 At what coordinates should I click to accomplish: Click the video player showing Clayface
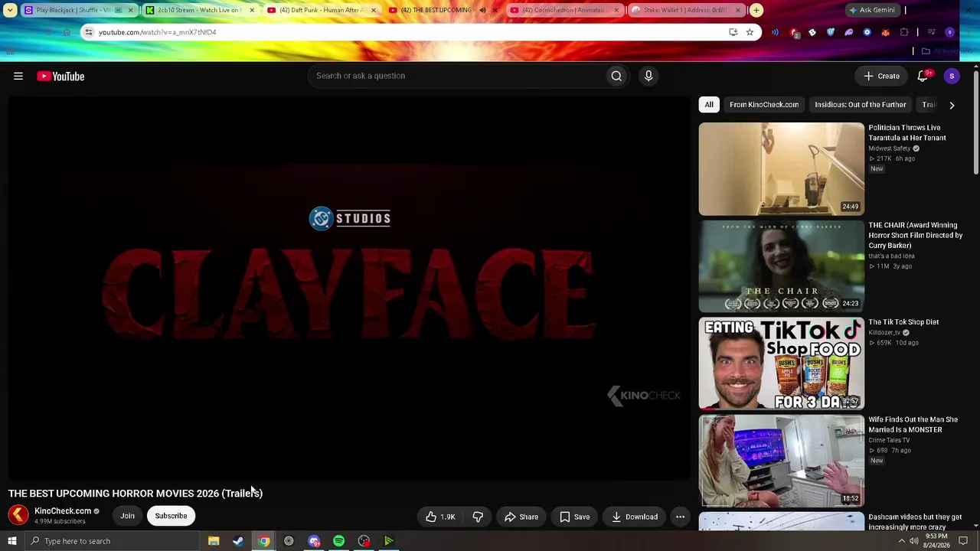point(349,289)
